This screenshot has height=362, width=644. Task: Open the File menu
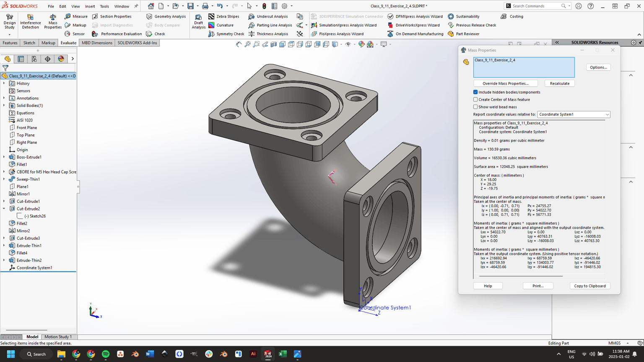coord(51,6)
